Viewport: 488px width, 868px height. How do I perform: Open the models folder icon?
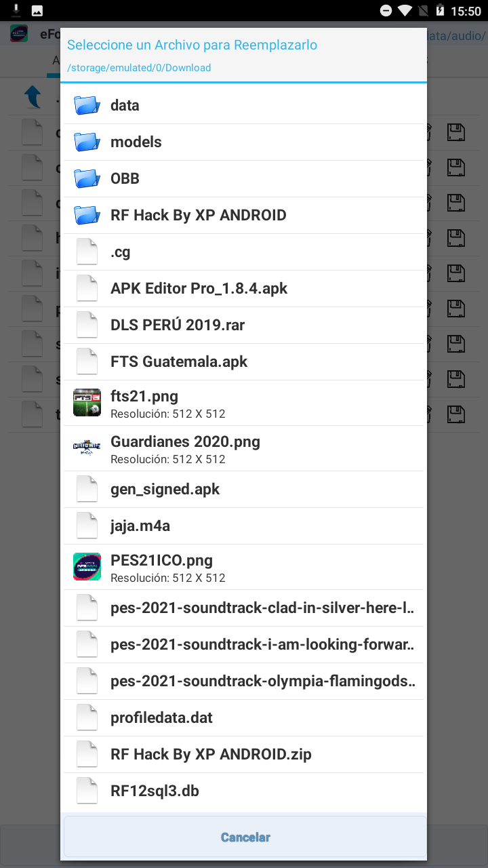[x=87, y=142]
